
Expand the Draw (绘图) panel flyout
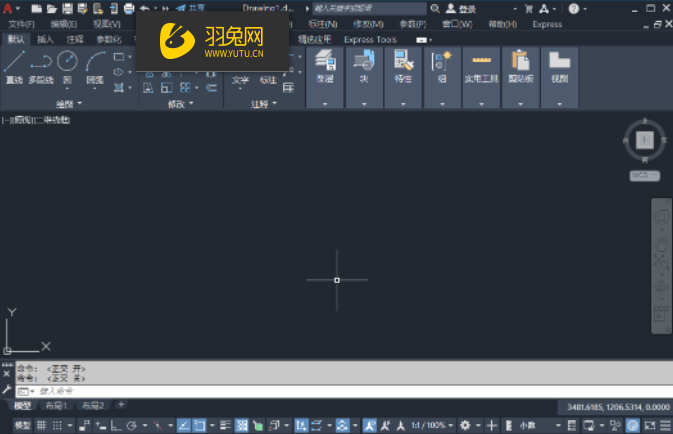[69, 103]
